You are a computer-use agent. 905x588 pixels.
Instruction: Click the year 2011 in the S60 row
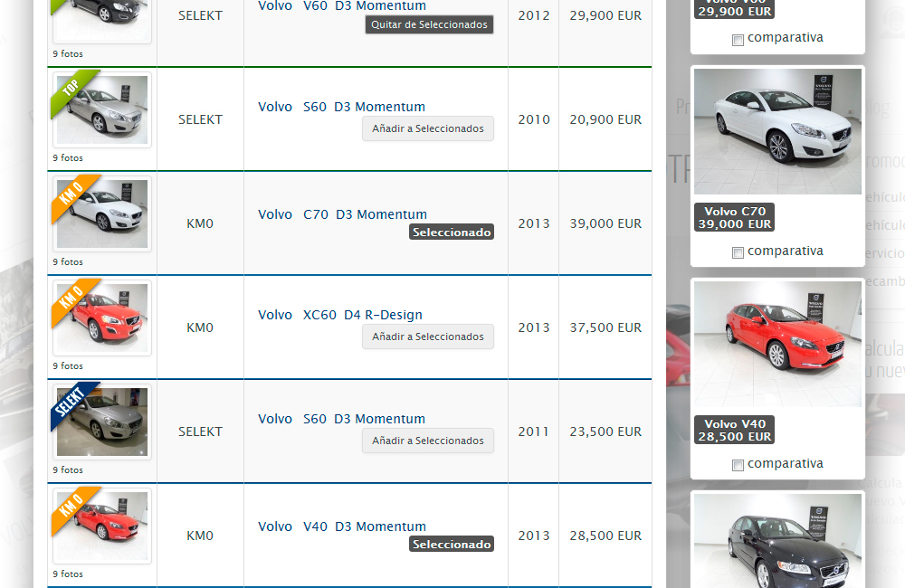pyautogui.click(x=534, y=432)
